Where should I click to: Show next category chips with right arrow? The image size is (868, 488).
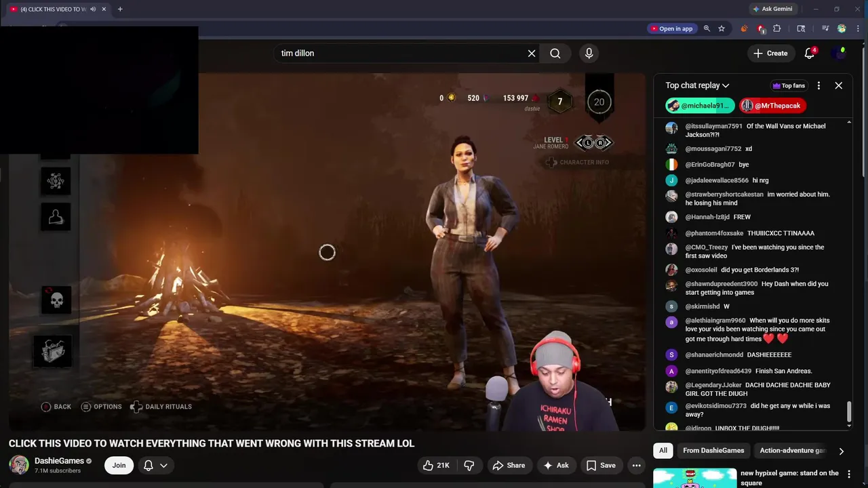tap(842, 451)
